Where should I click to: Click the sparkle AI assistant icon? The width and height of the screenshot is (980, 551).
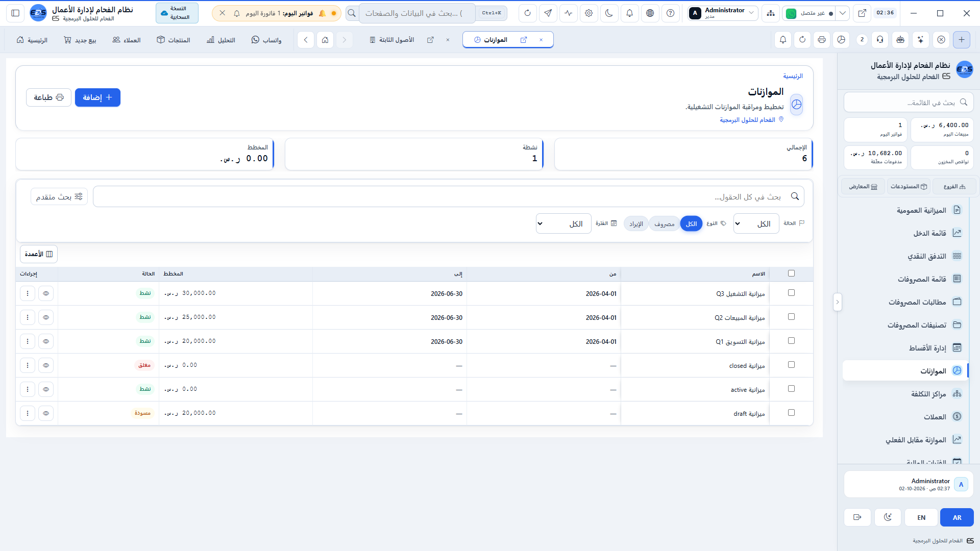coord(920,40)
